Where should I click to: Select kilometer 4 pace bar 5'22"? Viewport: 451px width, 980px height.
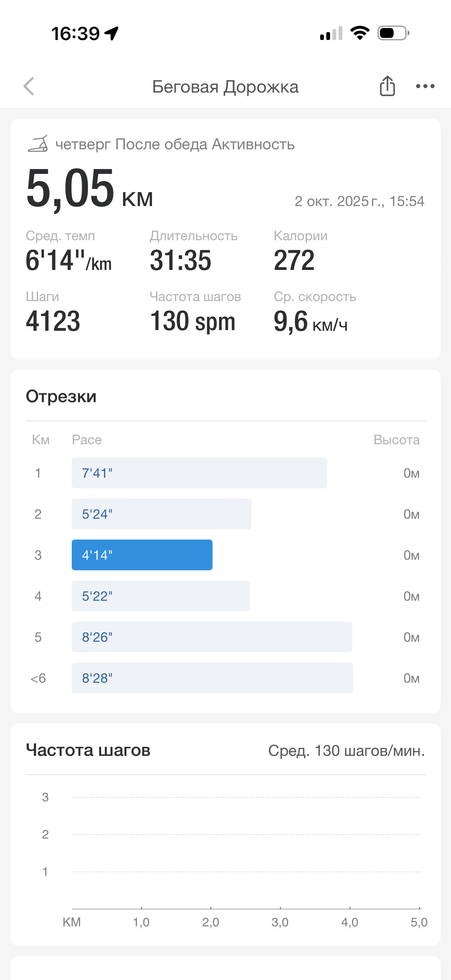pyautogui.click(x=161, y=596)
